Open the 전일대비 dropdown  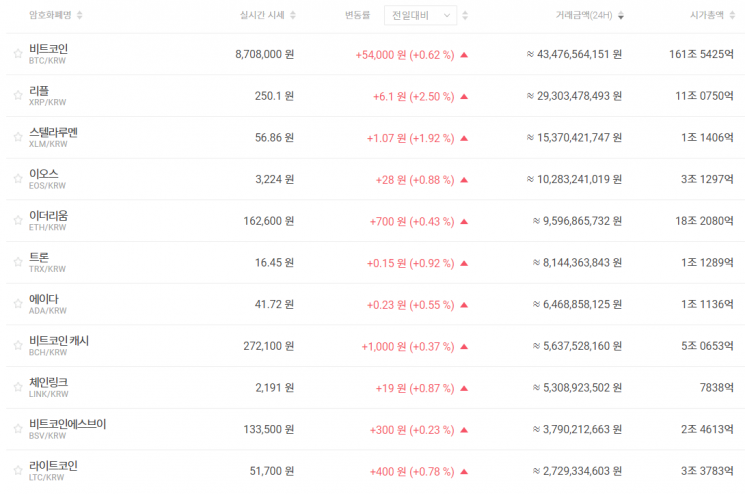[x=420, y=15]
